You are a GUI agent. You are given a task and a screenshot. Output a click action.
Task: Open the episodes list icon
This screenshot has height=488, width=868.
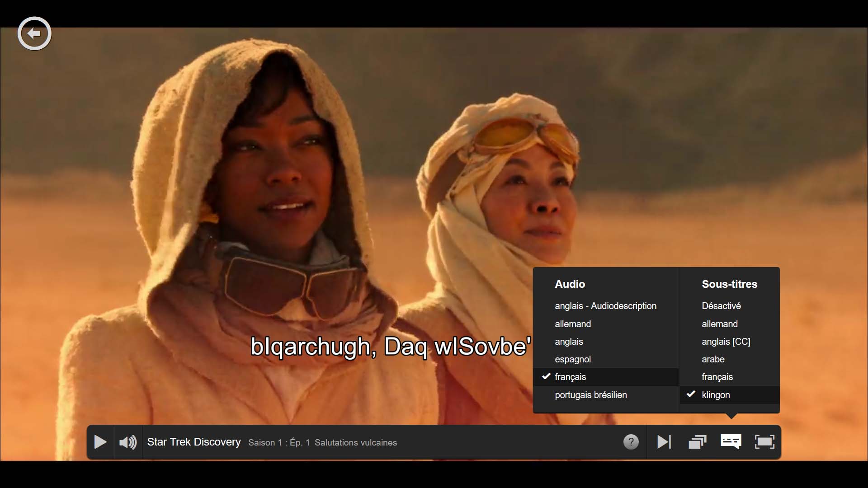(x=698, y=442)
